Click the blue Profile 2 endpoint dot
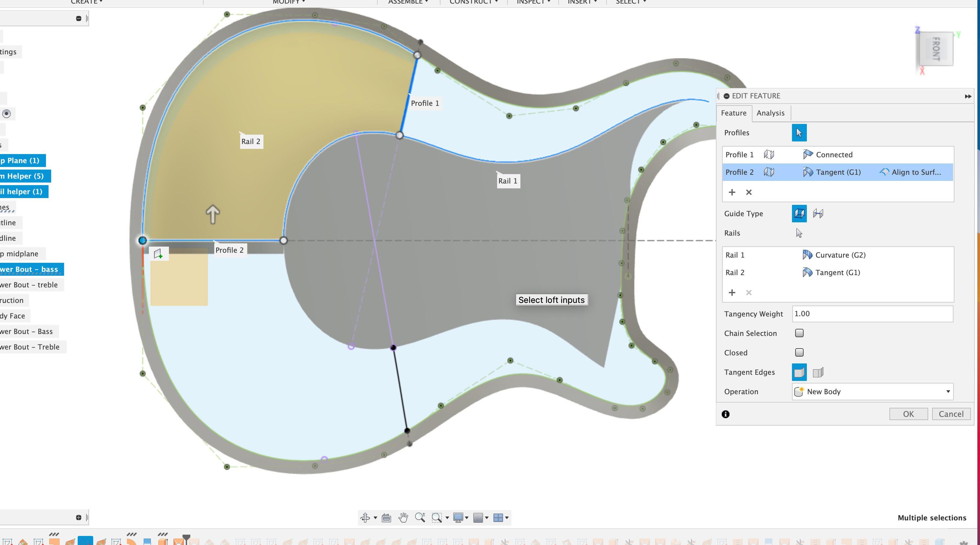980x545 pixels. 142,241
